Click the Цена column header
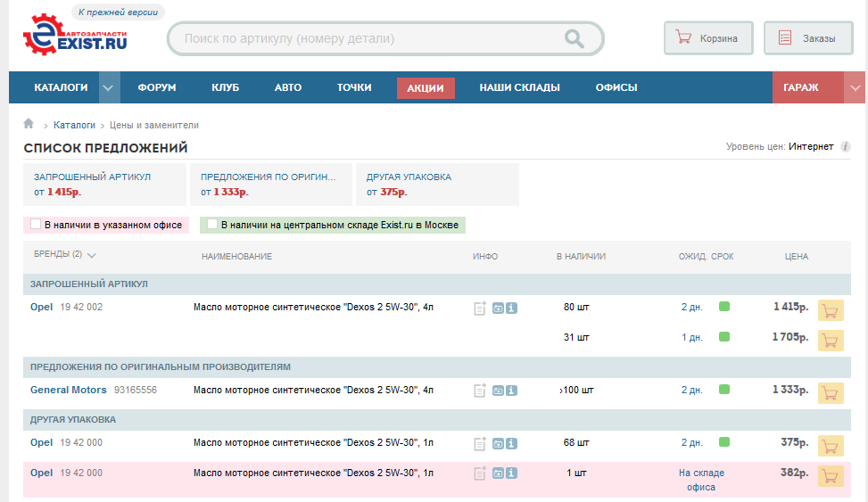 click(x=797, y=256)
